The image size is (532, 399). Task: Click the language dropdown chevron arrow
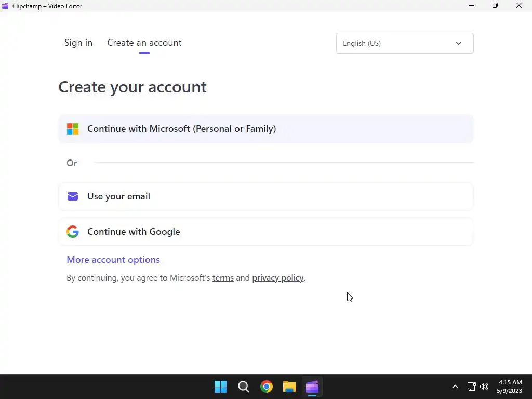459,43
